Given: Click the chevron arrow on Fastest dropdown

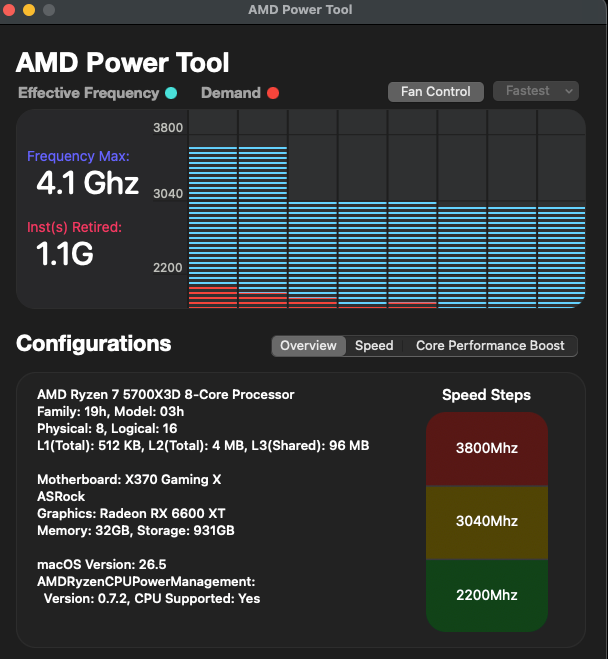Looking at the screenshot, I should pyautogui.click(x=569, y=91).
